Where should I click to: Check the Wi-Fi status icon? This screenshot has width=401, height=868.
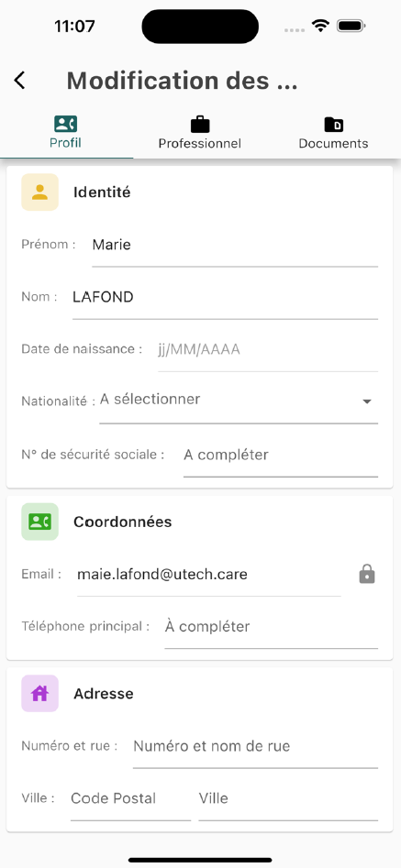coord(320,26)
